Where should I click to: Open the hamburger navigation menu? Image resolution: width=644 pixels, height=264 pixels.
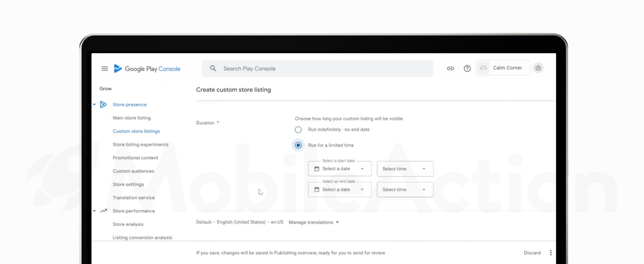pyautogui.click(x=105, y=69)
